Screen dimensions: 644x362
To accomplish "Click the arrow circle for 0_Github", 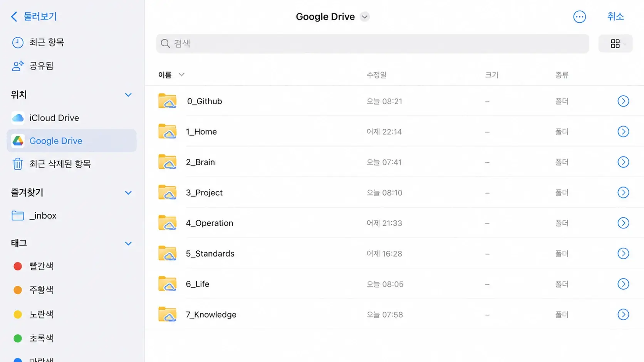I will coord(623,101).
